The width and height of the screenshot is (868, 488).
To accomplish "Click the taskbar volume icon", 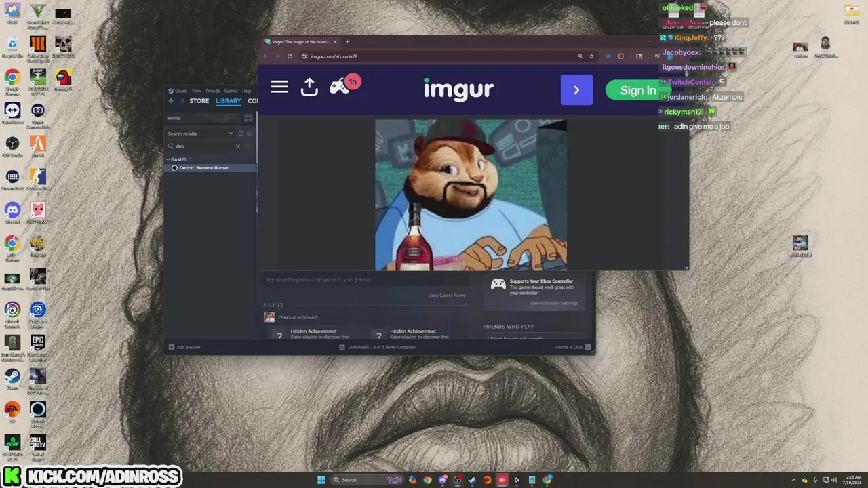I will (834, 480).
